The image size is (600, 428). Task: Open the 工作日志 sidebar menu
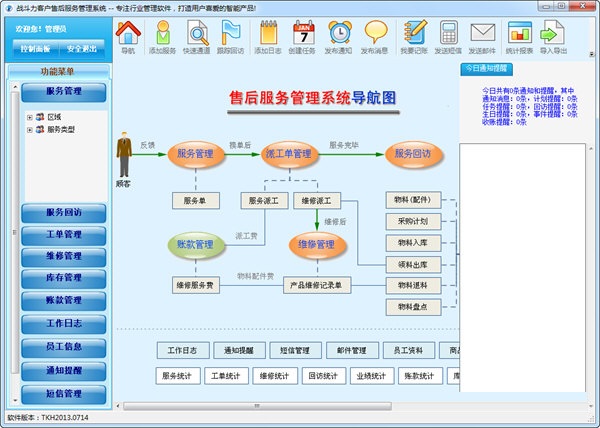64,324
